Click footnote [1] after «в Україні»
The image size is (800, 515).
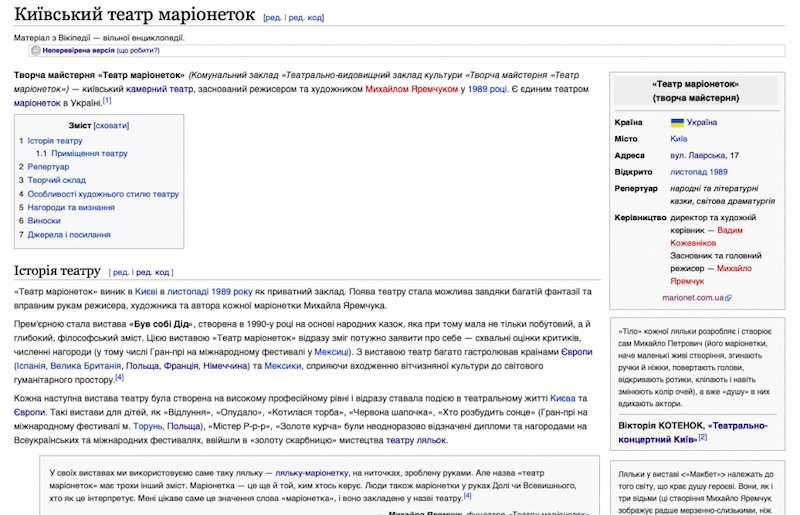[107, 101]
